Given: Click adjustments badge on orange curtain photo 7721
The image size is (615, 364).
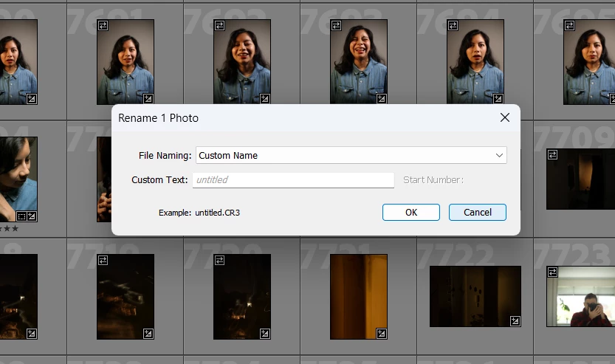Looking at the screenshot, I should coord(381,334).
